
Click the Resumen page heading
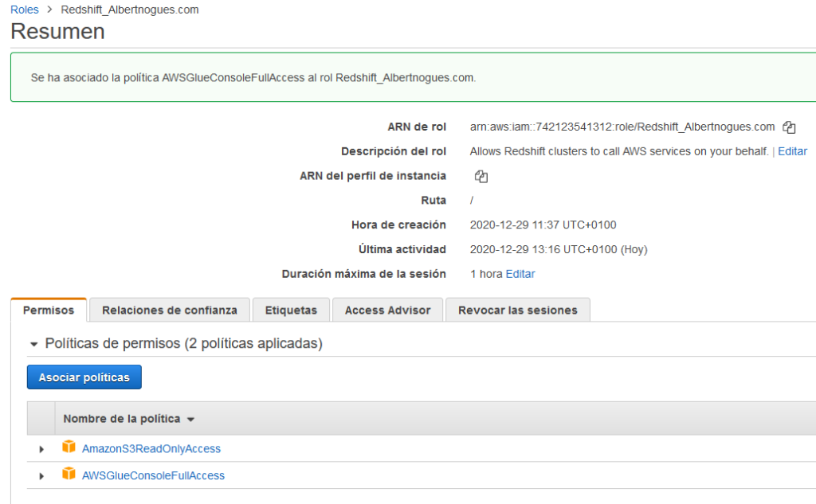point(57,31)
